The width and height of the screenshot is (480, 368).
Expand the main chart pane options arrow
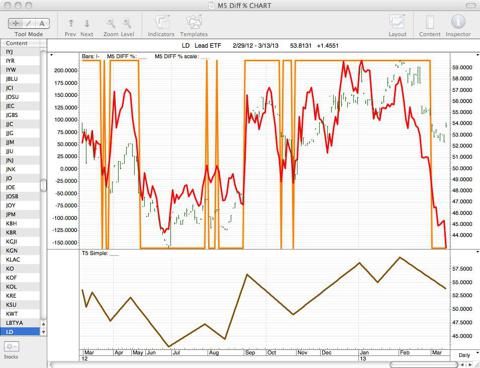click(x=478, y=55)
